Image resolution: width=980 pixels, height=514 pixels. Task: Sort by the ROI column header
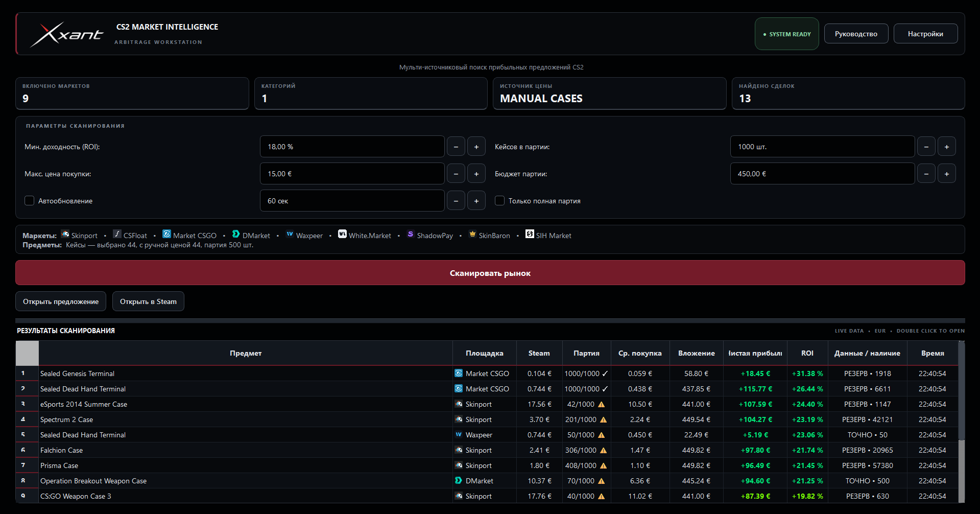807,353
